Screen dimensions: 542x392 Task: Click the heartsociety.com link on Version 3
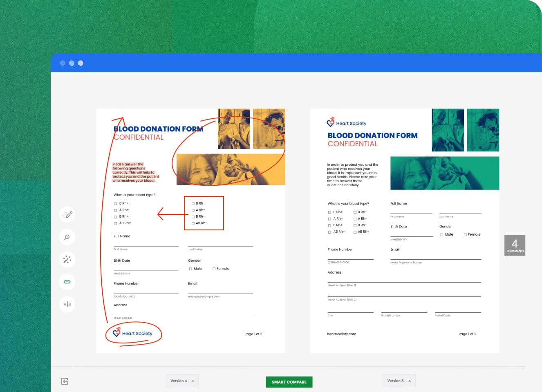[x=342, y=334]
